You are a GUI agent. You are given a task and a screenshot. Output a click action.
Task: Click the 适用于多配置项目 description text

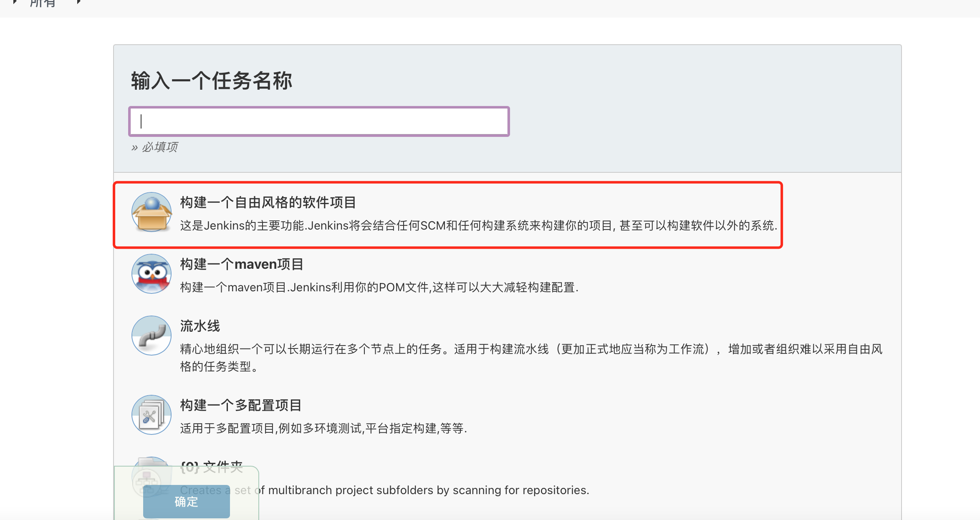coord(323,429)
